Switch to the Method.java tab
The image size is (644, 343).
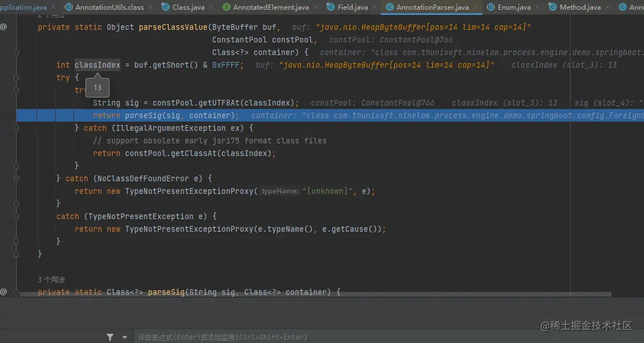point(580,7)
